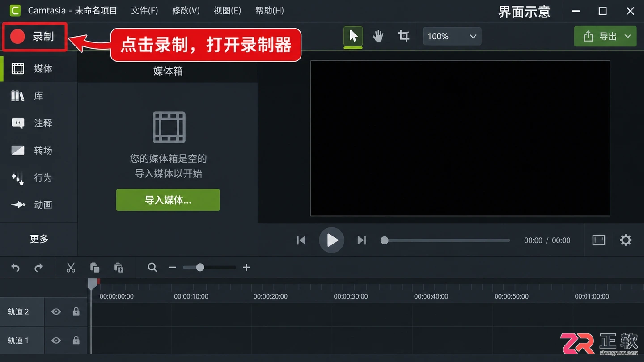Image resolution: width=644 pixels, height=362 pixels.
Task: Open the Modify menu
Action: 186,11
